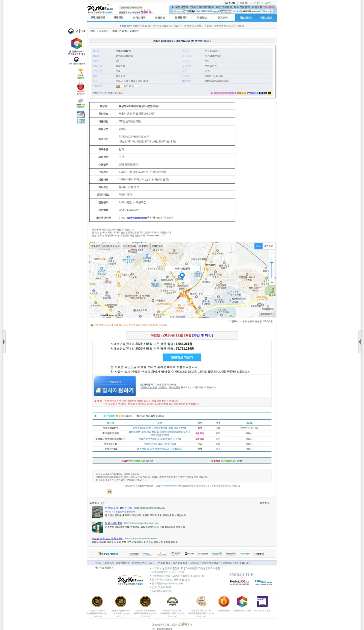Image resolution: width=364 pixels, height=630 pixels.
Task: Click the large 입사지원하기 apply button
Action: [115, 386]
